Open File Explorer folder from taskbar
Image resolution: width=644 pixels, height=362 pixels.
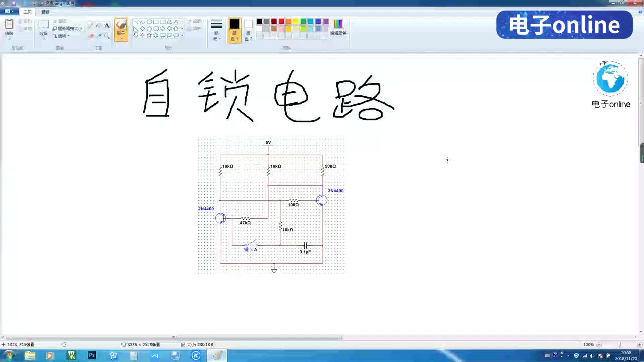(x=30, y=355)
